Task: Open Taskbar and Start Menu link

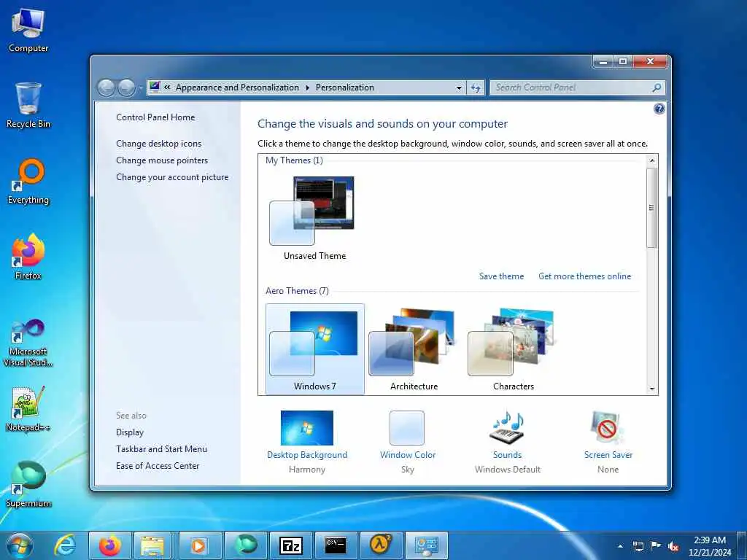Action: [161, 449]
